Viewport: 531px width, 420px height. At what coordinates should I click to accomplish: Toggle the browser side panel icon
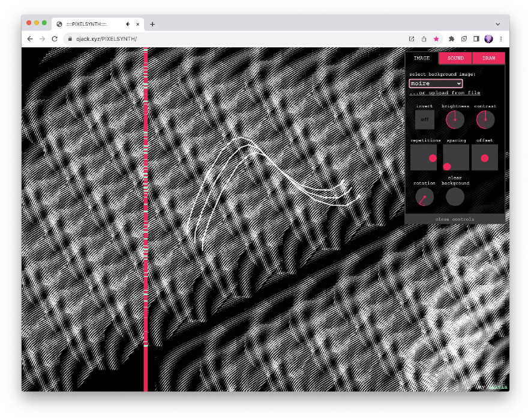tap(476, 39)
